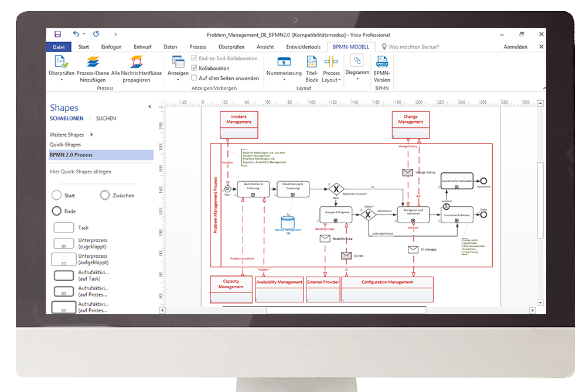Open the Entwicklertools tab
Image resolution: width=586 pixels, height=392 pixels.
[303, 47]
